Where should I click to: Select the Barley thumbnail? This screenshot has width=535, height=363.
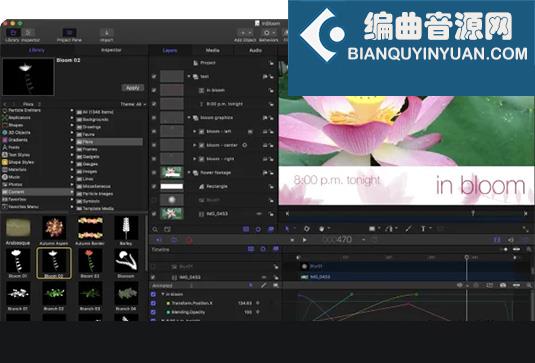(126, 228)
